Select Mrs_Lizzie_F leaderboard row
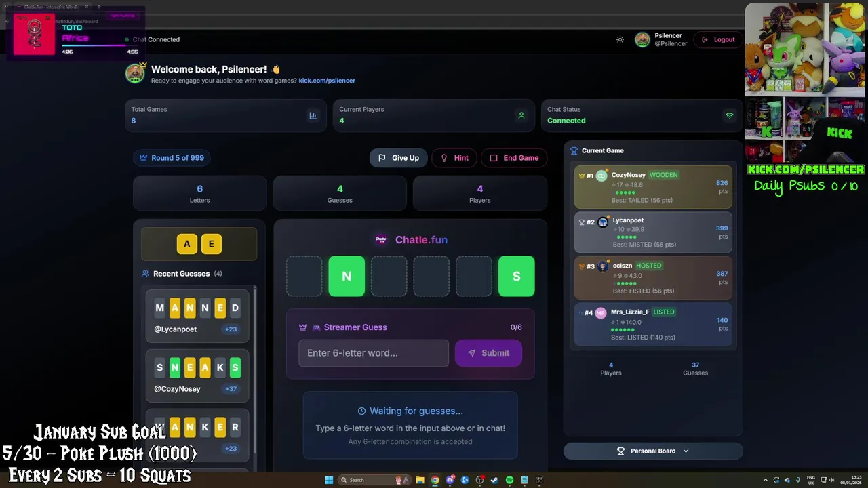The image size is (868, 488). [653, 324]
